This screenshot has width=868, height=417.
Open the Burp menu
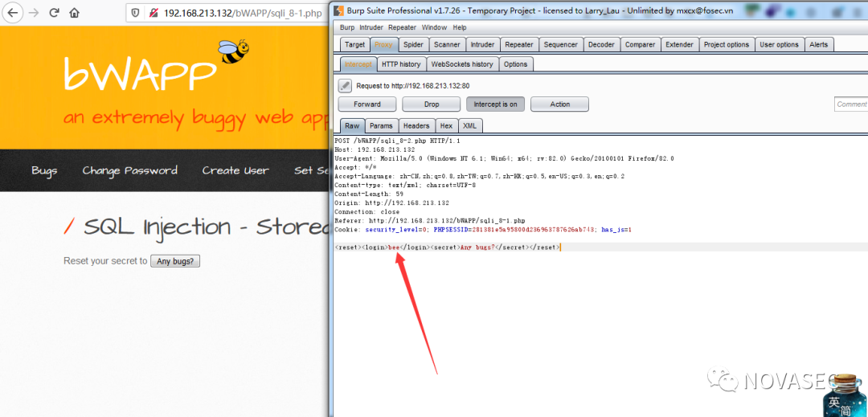pos(347,27)
